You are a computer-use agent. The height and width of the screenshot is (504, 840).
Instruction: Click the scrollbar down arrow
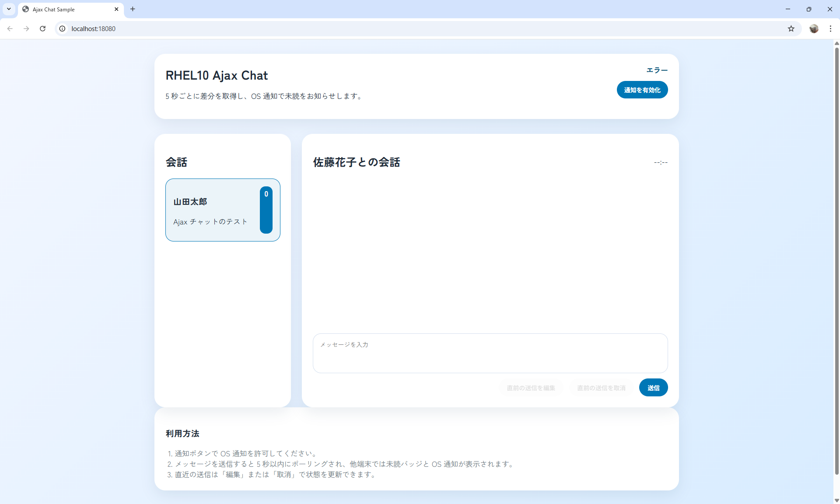[836, 500]
